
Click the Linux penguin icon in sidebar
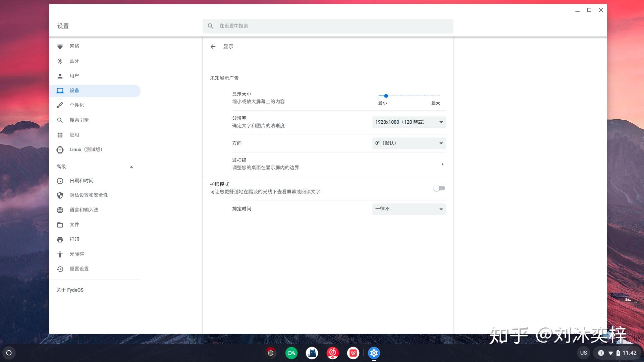[x=60, y=149]
